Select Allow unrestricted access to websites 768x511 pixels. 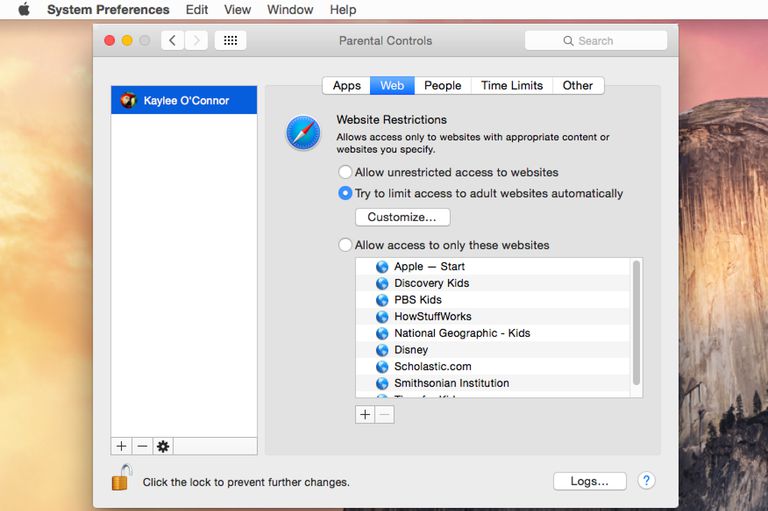pos(345,172)
